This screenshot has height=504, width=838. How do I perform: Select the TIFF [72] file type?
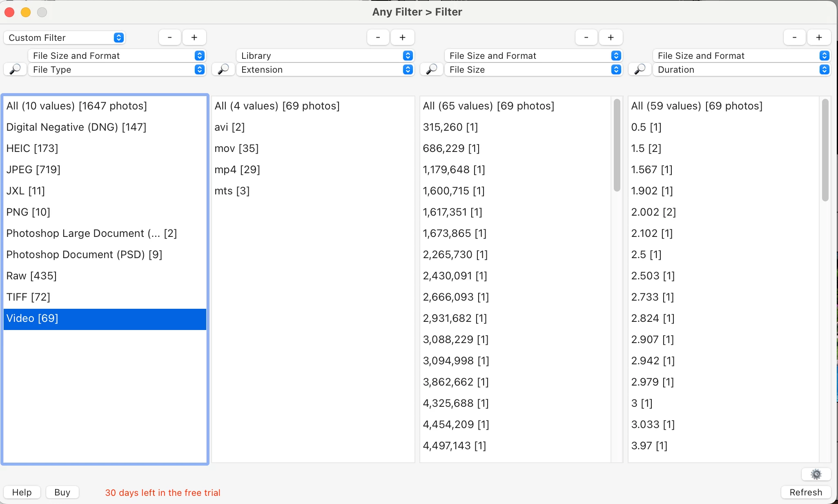click(x=105, y=297)
